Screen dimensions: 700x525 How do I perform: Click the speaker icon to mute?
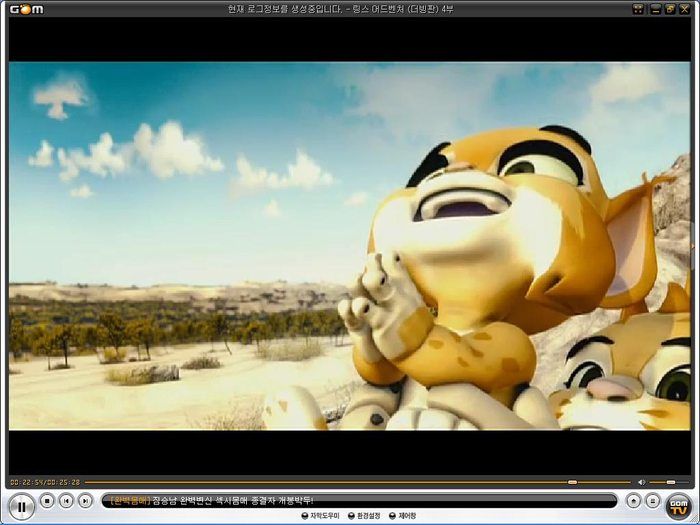pyautogui.click(x=642, y=482)
